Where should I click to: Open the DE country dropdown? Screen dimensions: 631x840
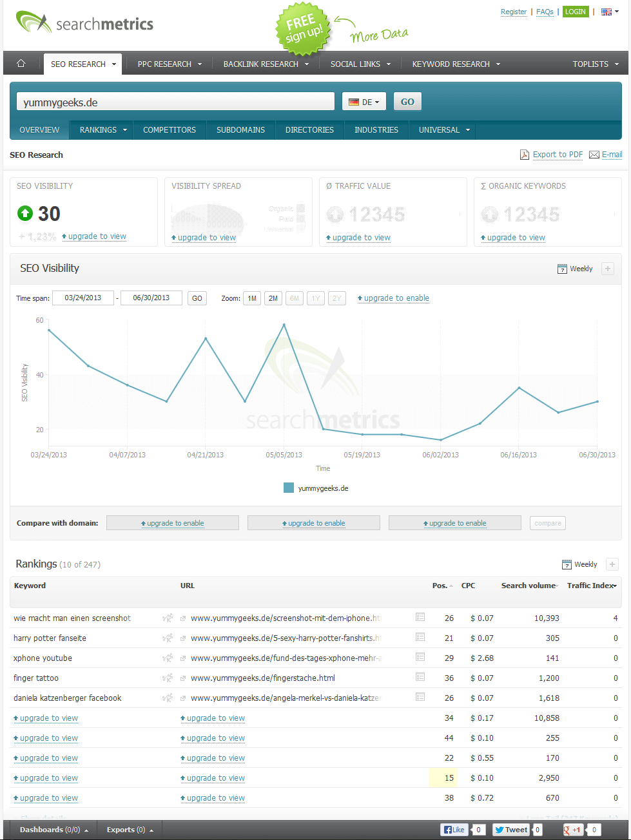(364, 102)
